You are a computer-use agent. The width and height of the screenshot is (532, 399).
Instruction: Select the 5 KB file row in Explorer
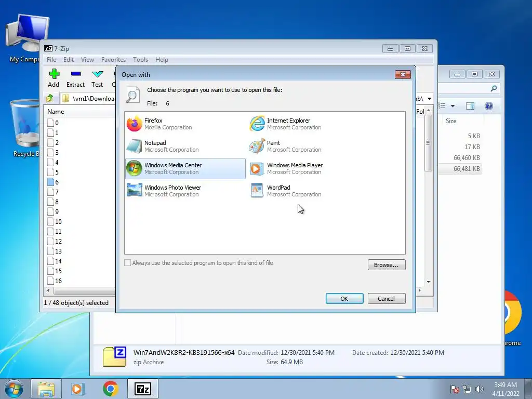coord(474,136)
